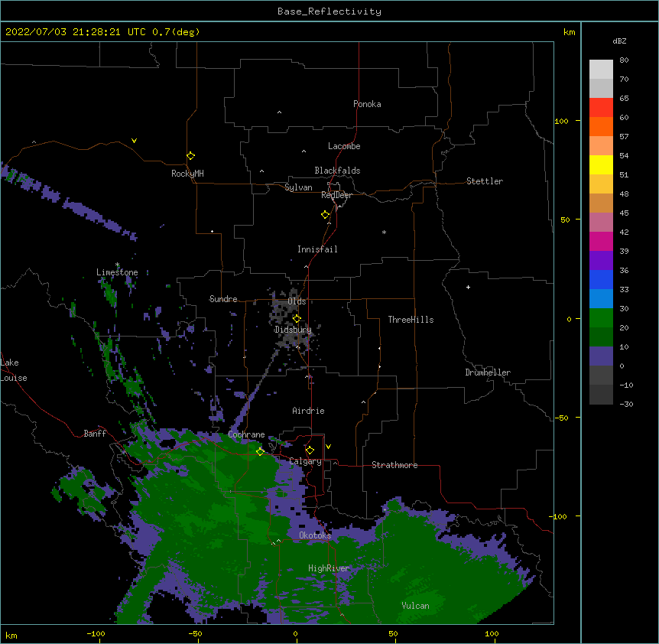Click the Lake Louise label
The width and height of the screenshot is (659, 644).
[14, 370]
